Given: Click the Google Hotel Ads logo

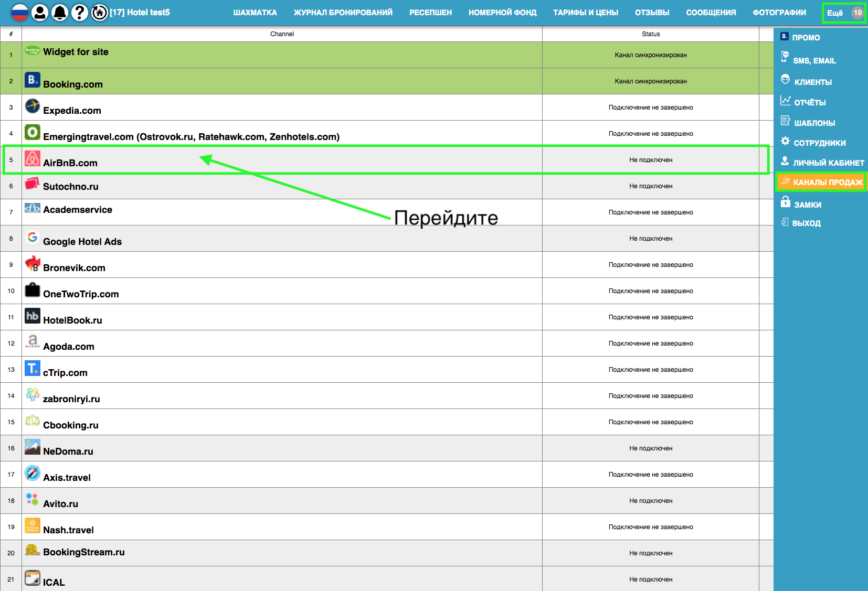Looking at the screenshot, I should [33, 237].
